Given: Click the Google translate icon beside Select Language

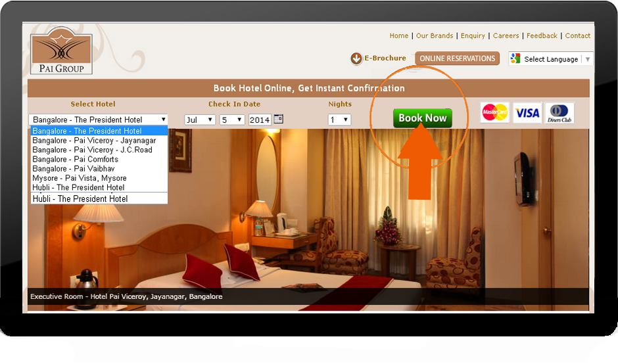Looking at the screenshot, I should pos(515,58).
